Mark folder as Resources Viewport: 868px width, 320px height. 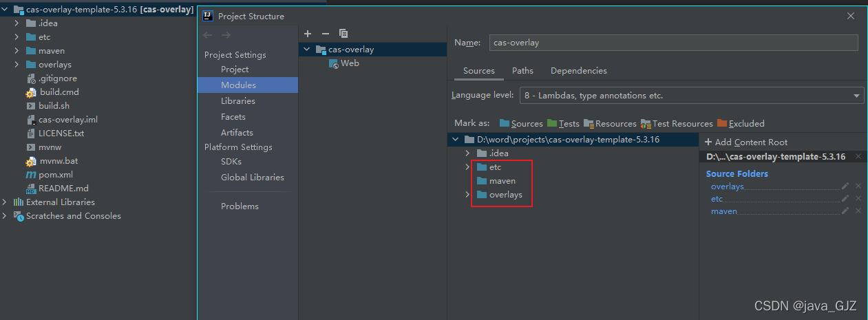pos(610,124)
